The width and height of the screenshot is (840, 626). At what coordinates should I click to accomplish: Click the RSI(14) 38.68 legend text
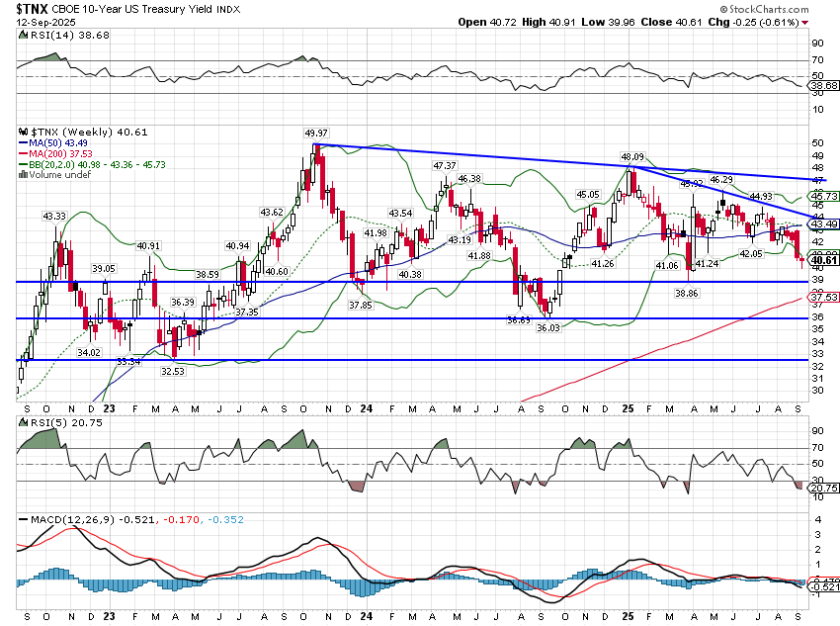pyautogui.click(x=69, y=35)
